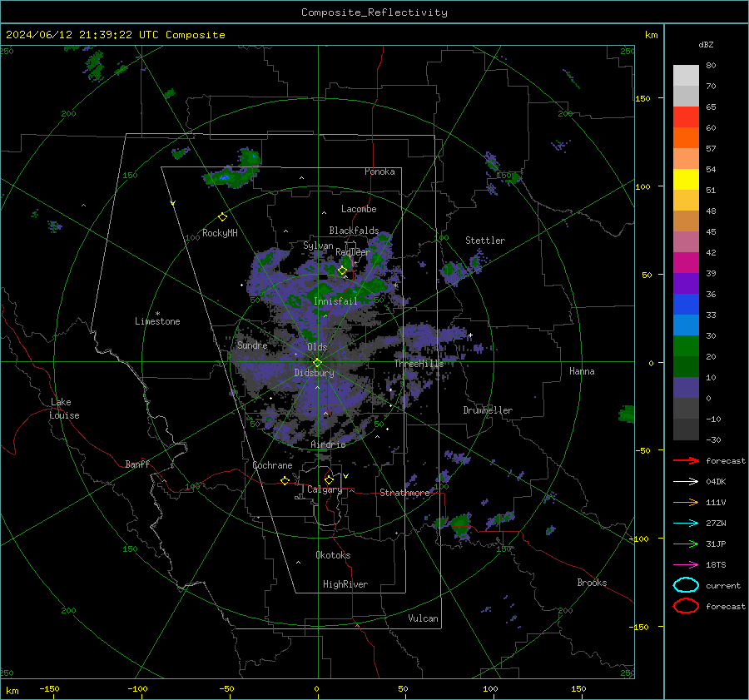The width and height of the screenshot is (749, 700).
Task: Click the white 04DK arrow icon
Action: coord(686,482)
